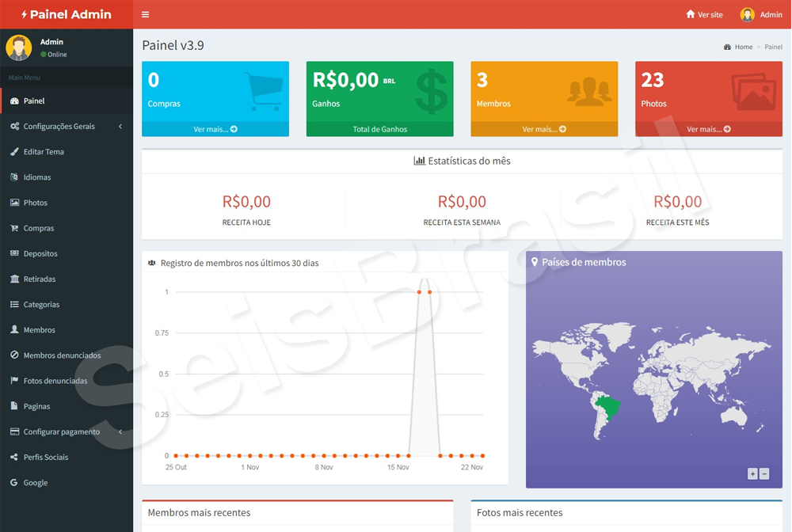Click the share icon beside Perfis Sociais
Screen dimensions: 792x532
point(14,458)
